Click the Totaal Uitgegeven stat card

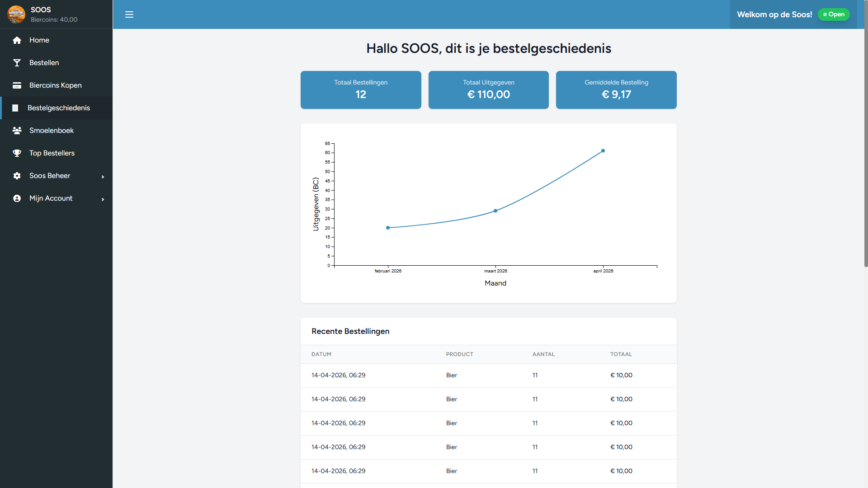click(x=488, y=90)
